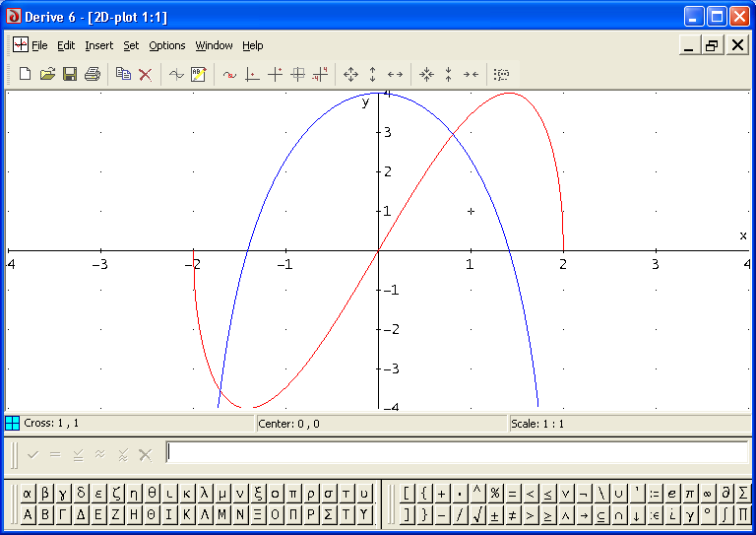The height and width of the screenshot is (535, 756).
Task: Open the Window menu
Action: pyautogui.click(x=214, y=45)
